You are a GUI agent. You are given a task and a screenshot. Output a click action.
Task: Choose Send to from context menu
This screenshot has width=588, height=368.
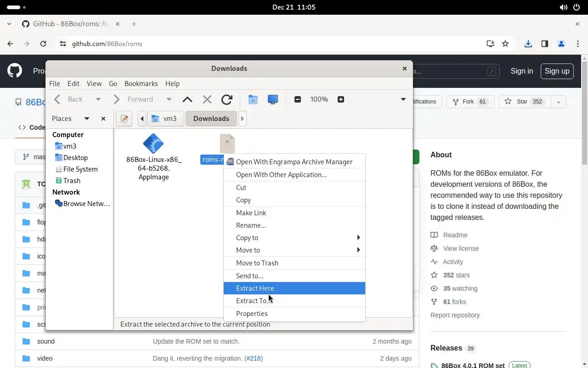294,276
